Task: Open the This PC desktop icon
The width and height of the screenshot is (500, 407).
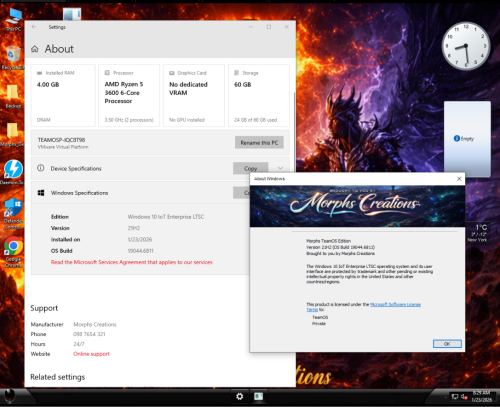Action: click(13, 18)
